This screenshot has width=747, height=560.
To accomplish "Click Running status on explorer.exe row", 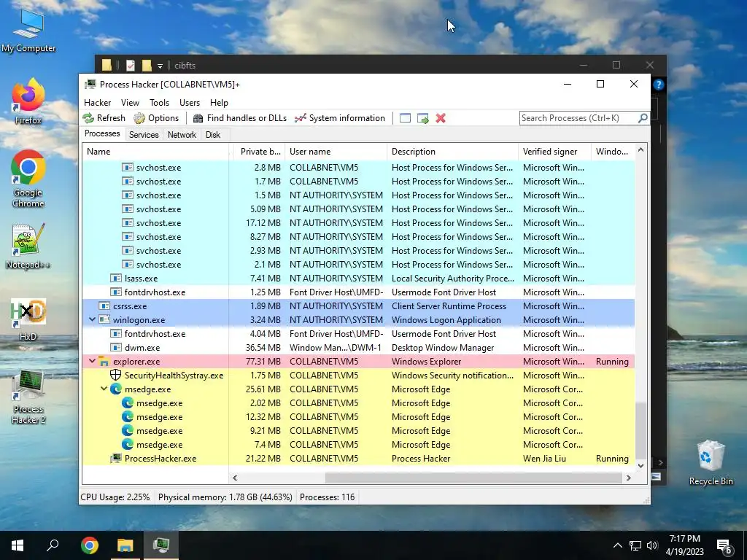I will click(612, 362).
